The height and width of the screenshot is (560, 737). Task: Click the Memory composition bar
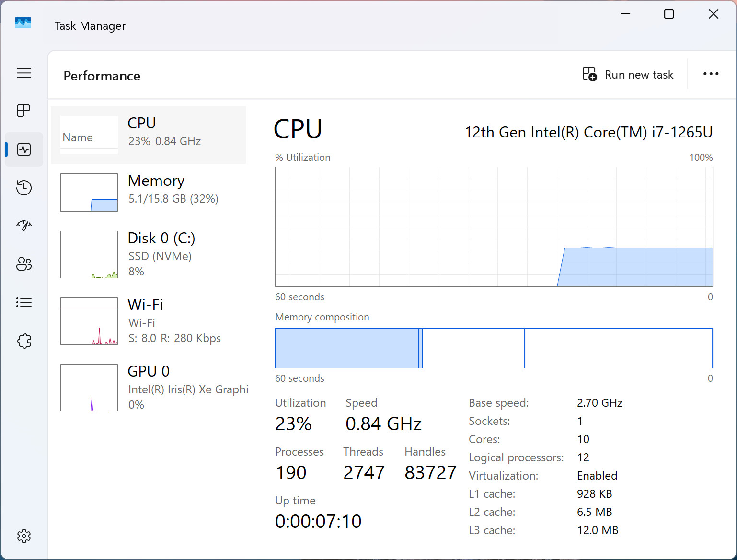click(x=494, y=348)
